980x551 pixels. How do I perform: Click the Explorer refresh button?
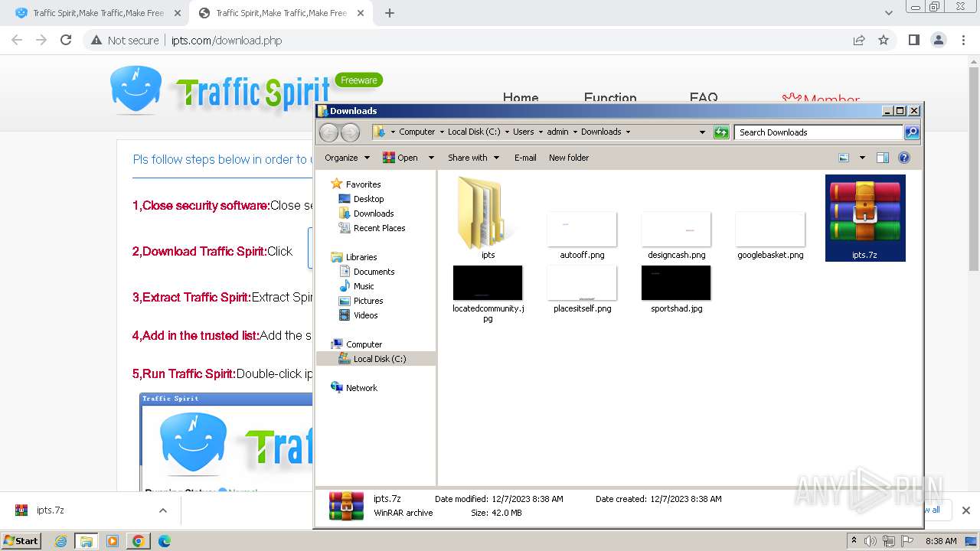click(x=721, y=132)
